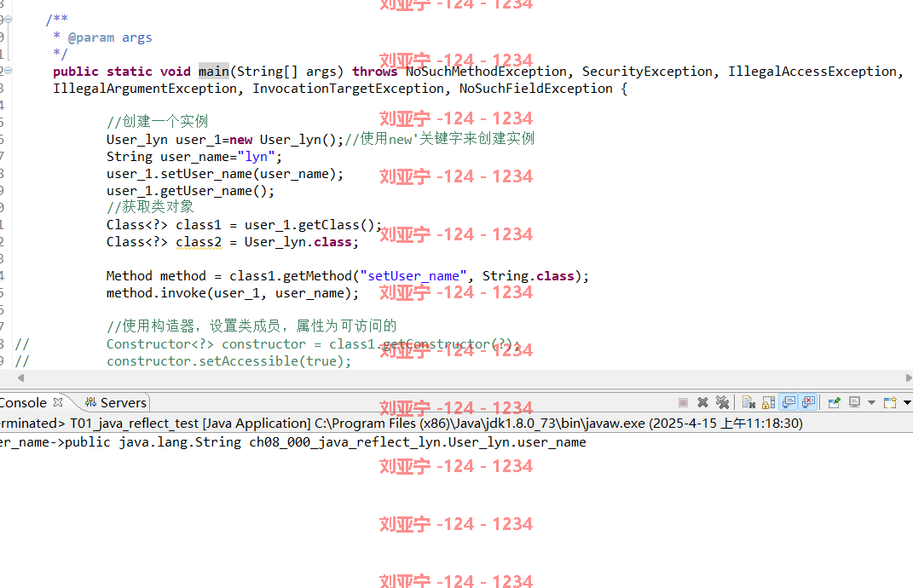Viewport: 913px width, 588px height.
Task: Collapse the main method fold marker
Action: [x=9, y=71]
